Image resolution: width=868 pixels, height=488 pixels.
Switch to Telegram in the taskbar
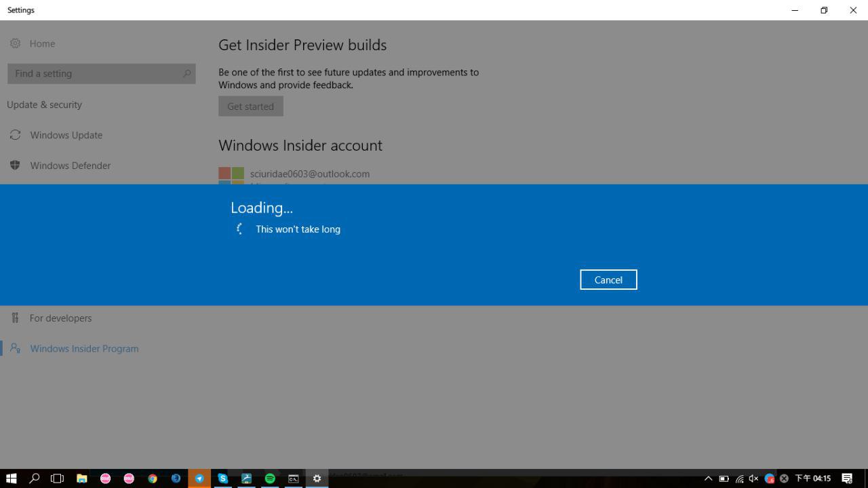pyautogui.click(x=199, y=478)
